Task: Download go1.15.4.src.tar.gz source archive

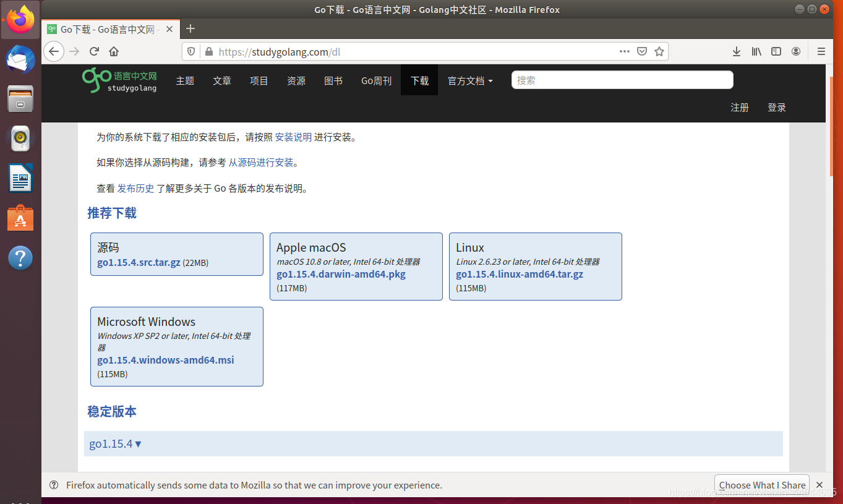Action: click(139, 262)
